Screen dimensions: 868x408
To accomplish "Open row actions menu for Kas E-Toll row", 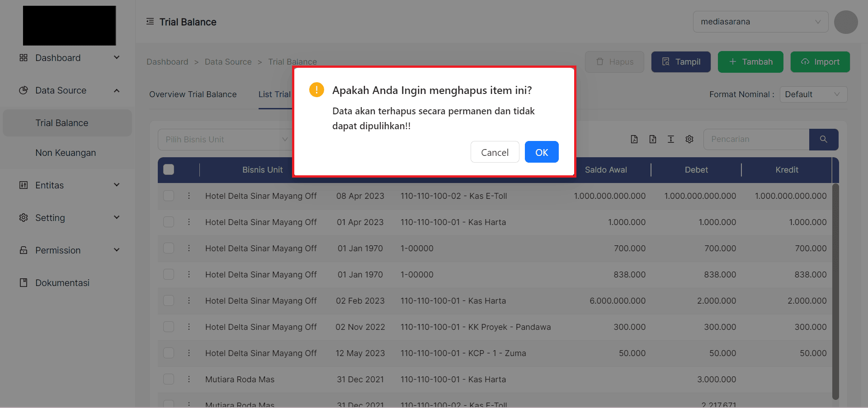I will [x=189, y=196].
